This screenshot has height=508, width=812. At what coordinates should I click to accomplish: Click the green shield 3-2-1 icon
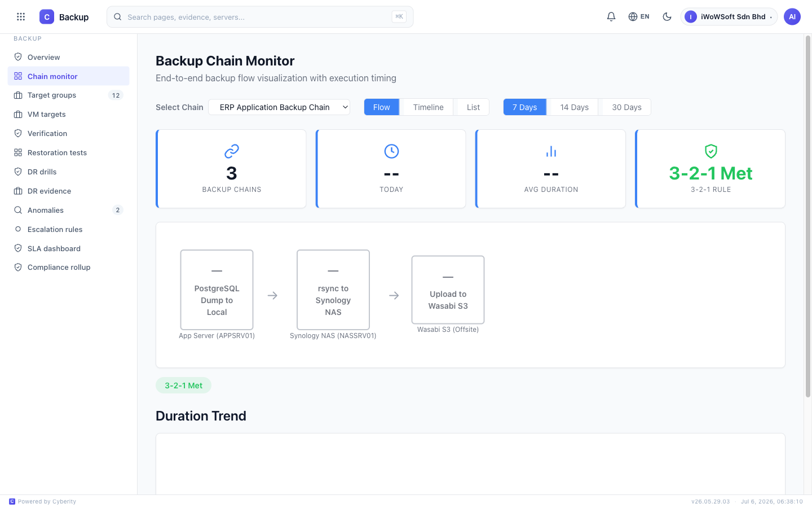click(711, 151)
